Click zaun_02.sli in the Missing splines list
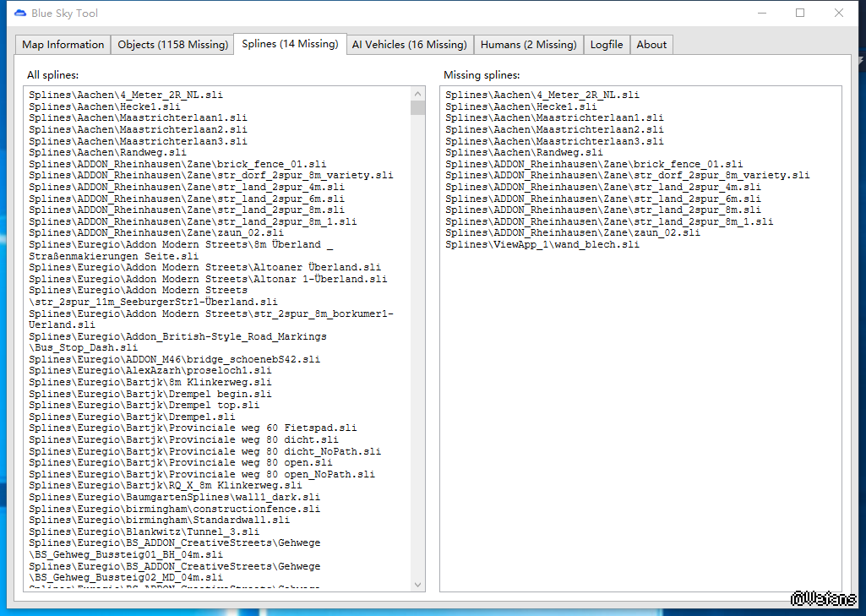 click(573, 232)
